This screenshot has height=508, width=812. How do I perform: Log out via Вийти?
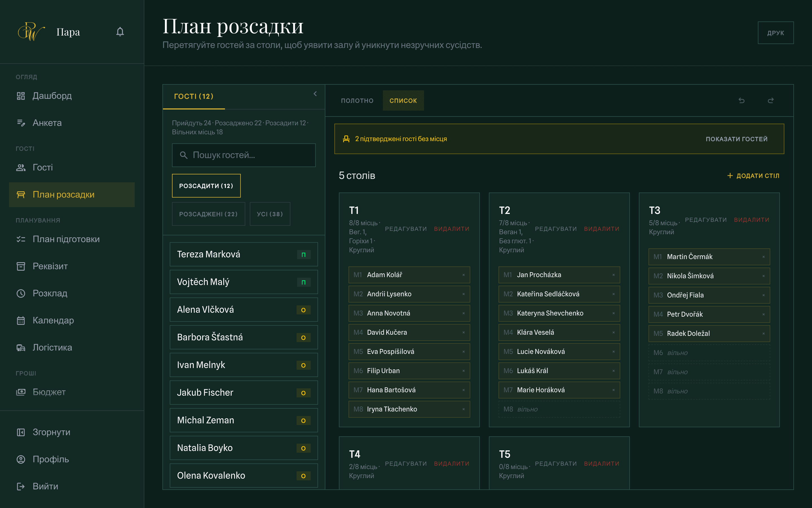(72, 487)
